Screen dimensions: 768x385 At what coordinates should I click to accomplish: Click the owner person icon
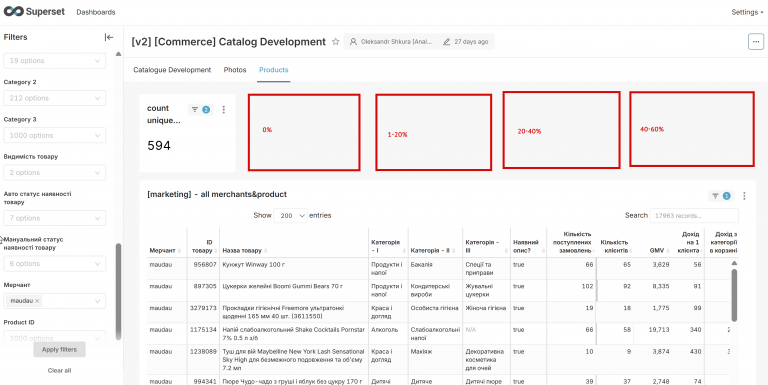353,42
